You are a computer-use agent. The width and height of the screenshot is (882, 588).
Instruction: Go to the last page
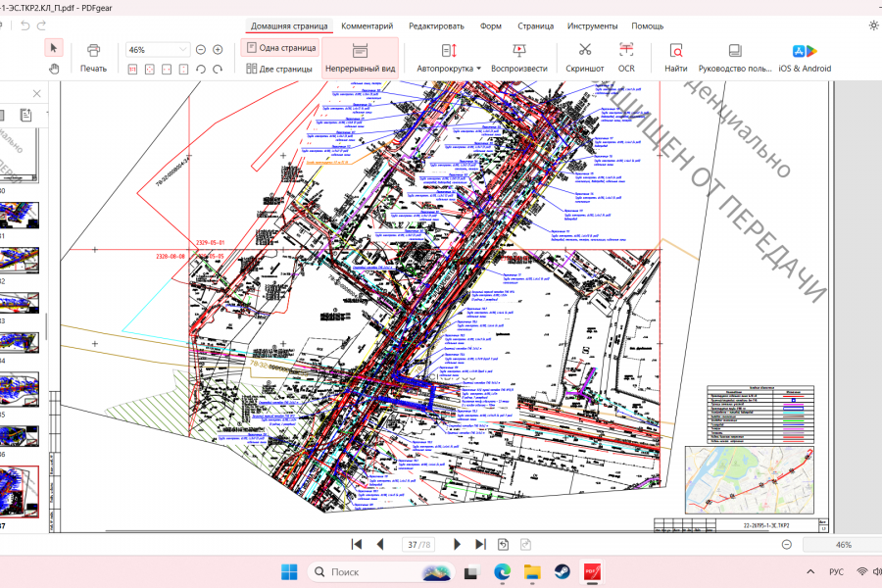(480, 544)
